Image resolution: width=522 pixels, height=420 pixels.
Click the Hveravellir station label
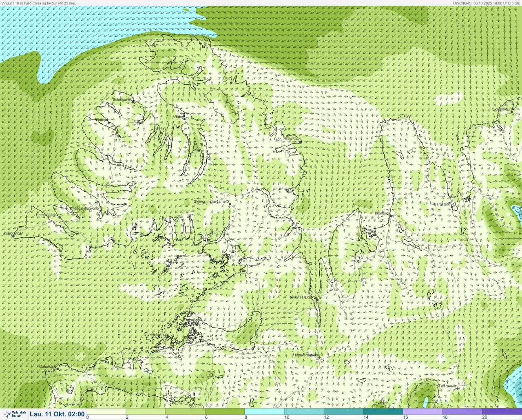(x=447, y=386)
